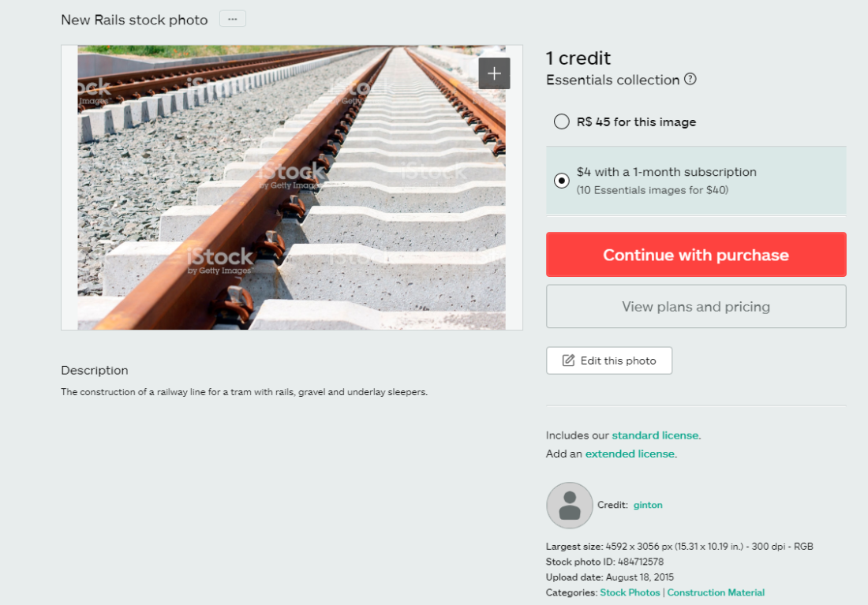868x605 pixels.
Task: Click the Description heading
Action: coord(95,370)
